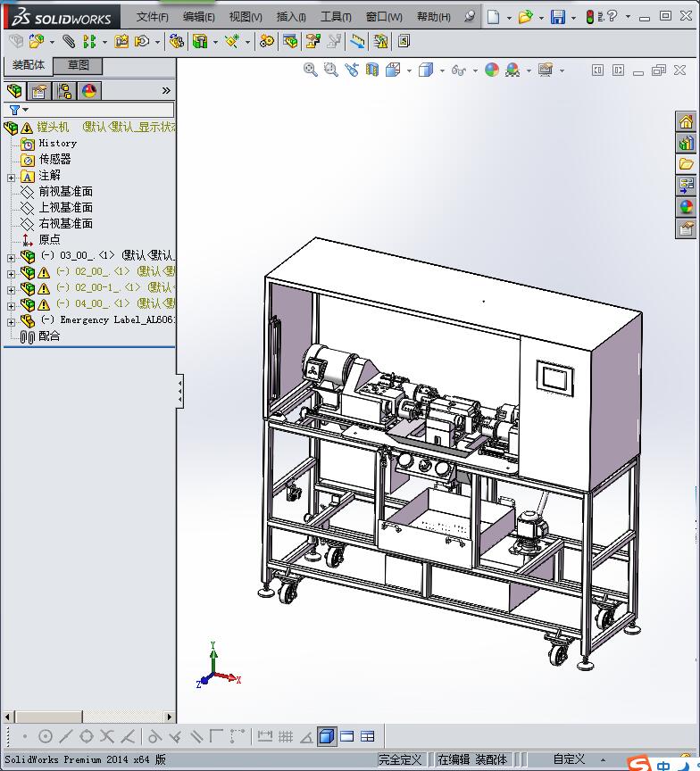Screen dimensions: 700x771
Task: Click the Smart Fasteners icon
Action: (x=121, y=41)
